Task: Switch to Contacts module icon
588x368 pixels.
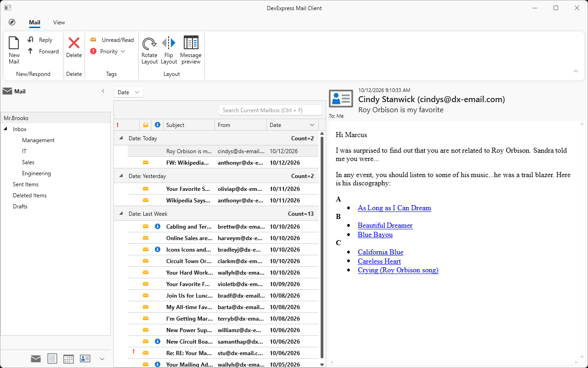Action: click(x=85, y=359)
